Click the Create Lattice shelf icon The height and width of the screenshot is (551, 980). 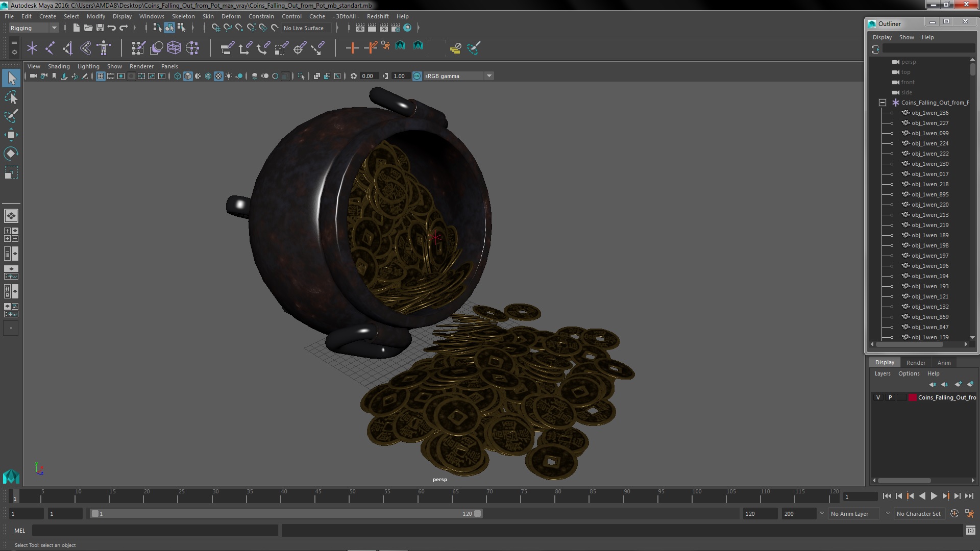coord(174,48)
